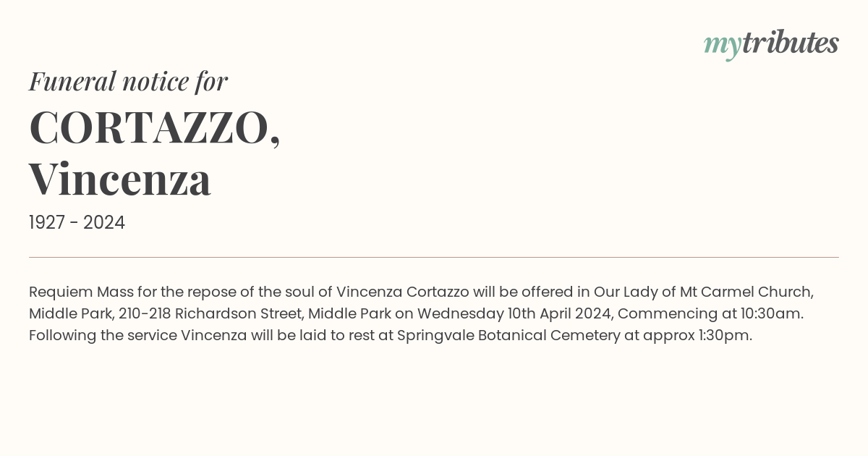Click the horizontal divider line
The image size is (868, 456).
(434, 257)
